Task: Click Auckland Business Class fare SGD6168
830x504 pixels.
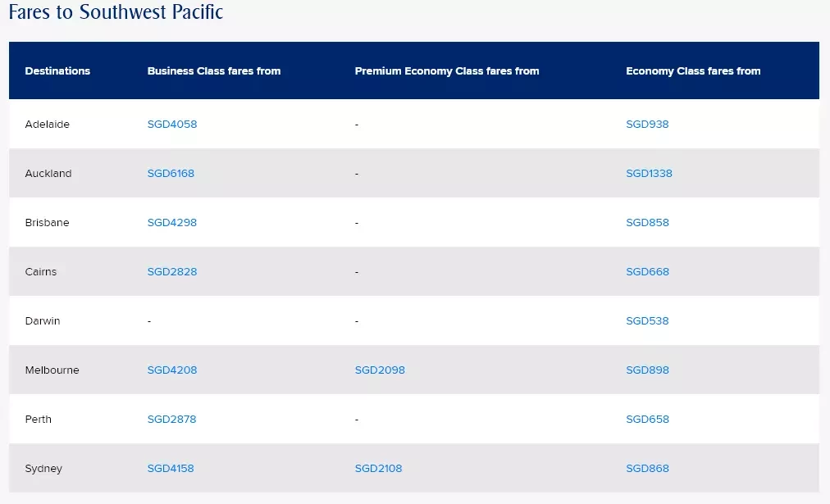Action: (x=171, y=174)
